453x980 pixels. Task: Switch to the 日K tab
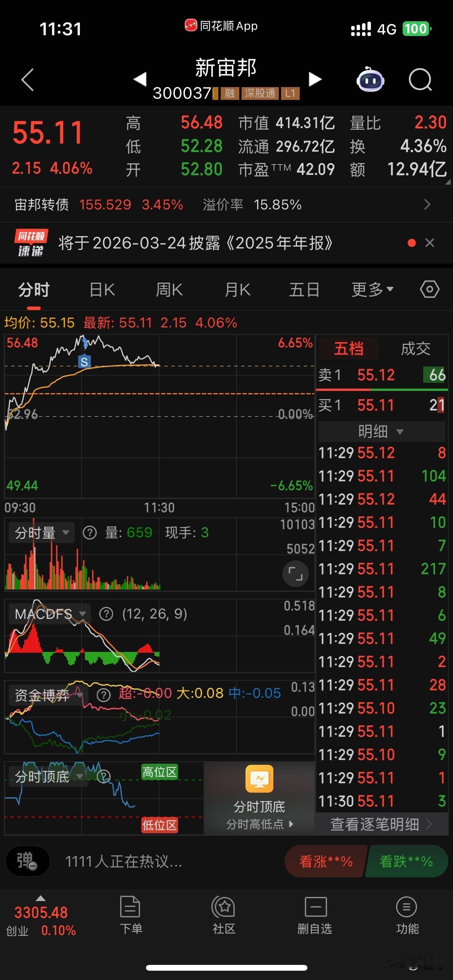click(102, 290)
